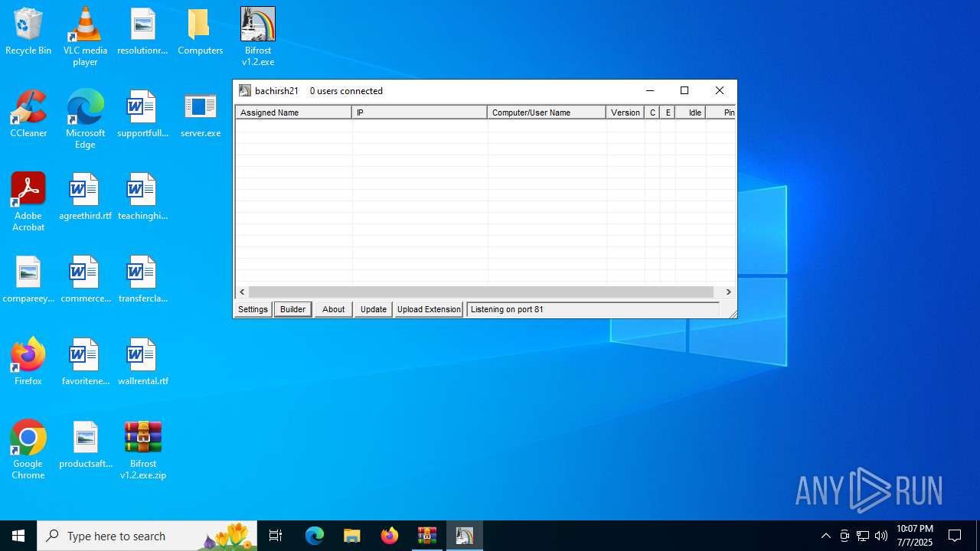Launch Google Chrome desktop shortcut
This screenshot has width=980, height=551.
pos(28,450)
